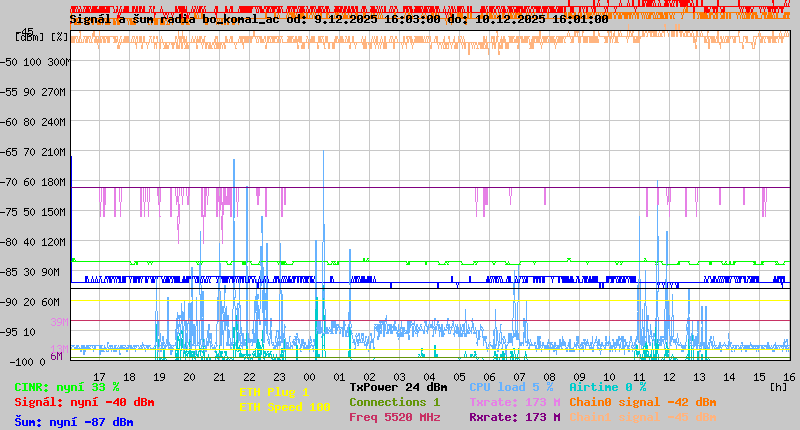Click the "TxPower 24 dBm" legend label
Image resolution: width=800 pixels, height=430 pixels.
point(398,387)
